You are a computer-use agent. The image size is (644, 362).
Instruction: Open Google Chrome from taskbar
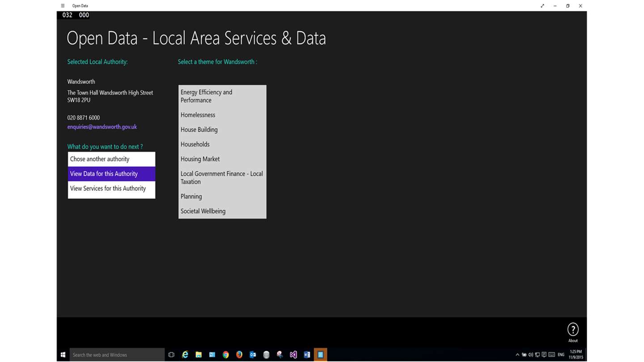click(x=225, y=355)
